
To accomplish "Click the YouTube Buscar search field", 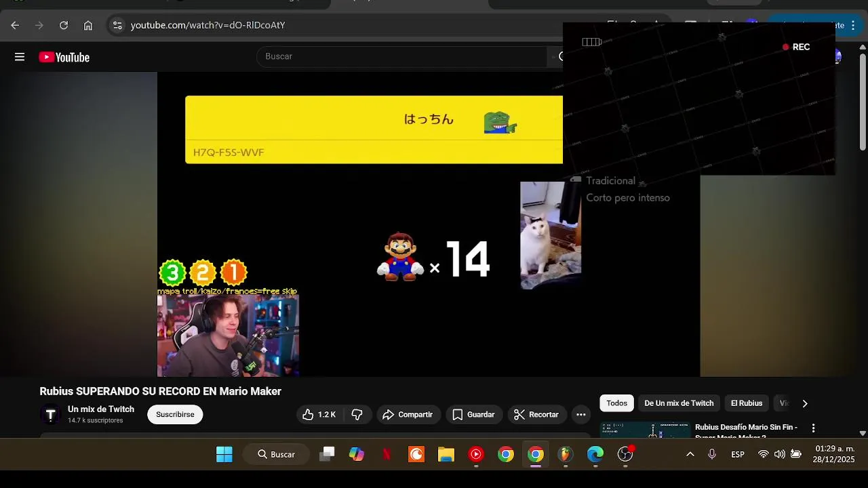I will tap(401, 56).
